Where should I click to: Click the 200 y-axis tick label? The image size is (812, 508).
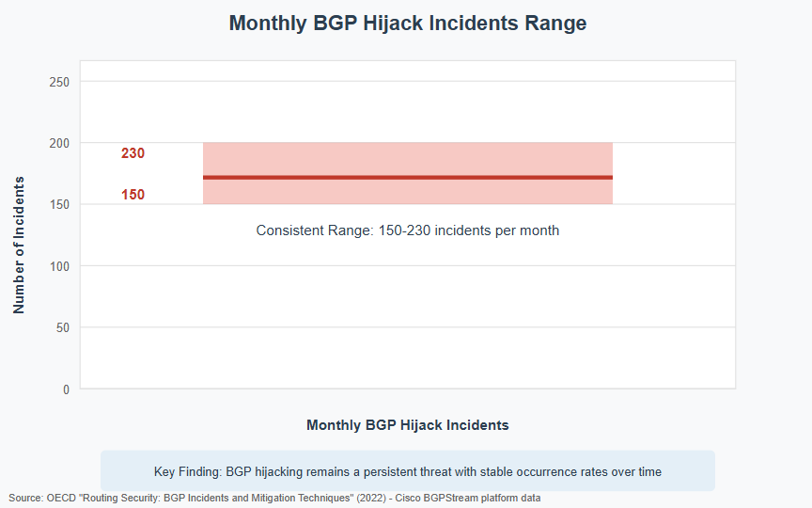pos(59,143)
